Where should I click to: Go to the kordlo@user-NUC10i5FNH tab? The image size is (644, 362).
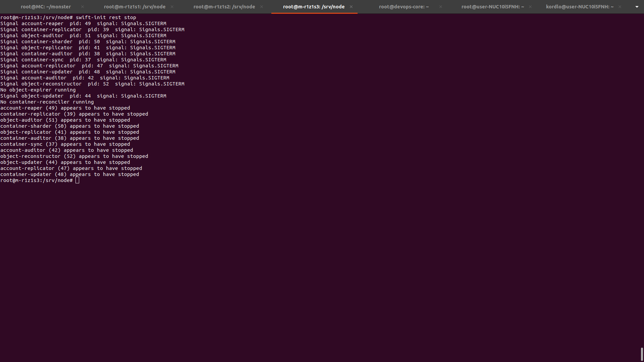pos(580,7)
